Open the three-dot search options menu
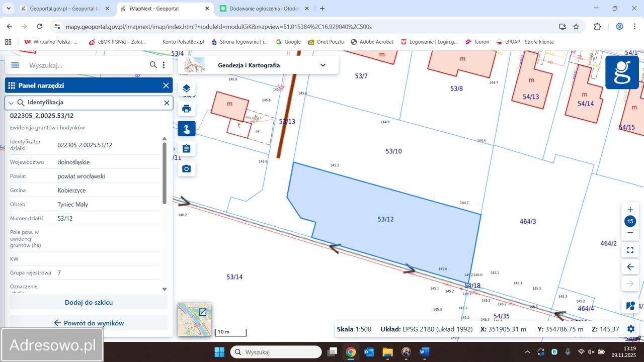Image resolution: width=644 pixels, height=362 pixels. pos(164,65)
